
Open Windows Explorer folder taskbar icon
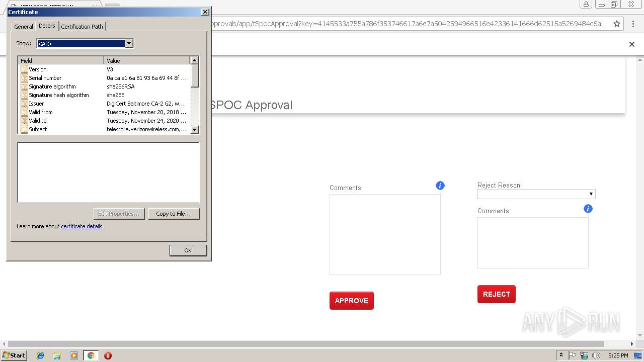(57, 355)
